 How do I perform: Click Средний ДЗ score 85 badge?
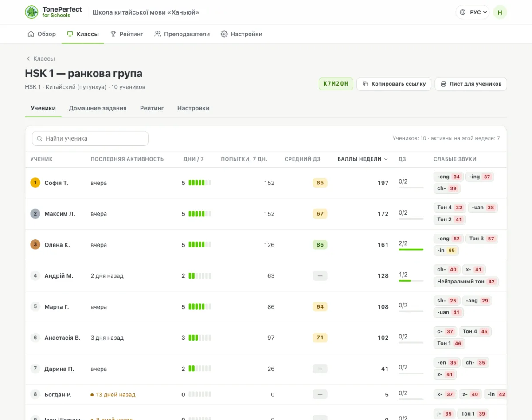tap(320, 245)
